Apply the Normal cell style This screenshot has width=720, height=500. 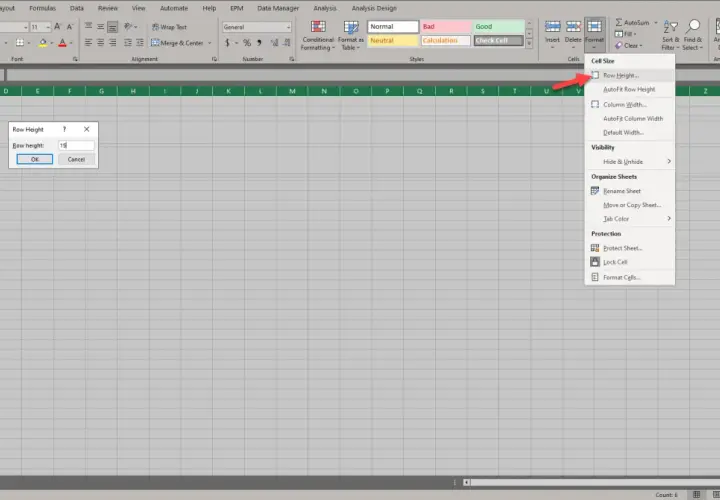click(x=393, y=27)
